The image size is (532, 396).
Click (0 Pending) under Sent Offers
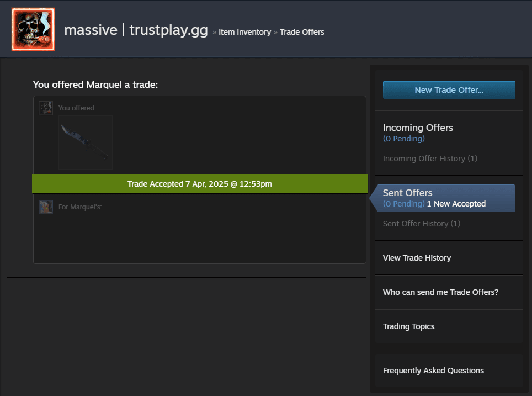(x=403, y=204)
